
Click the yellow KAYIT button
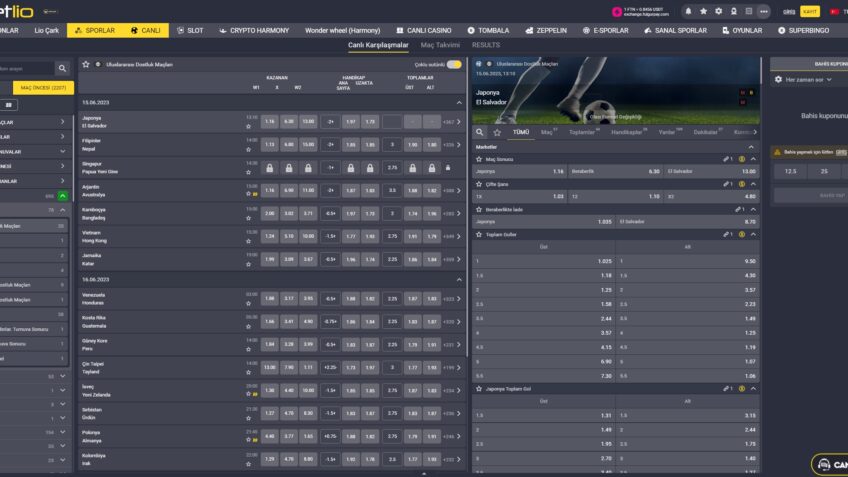point(810,11)
